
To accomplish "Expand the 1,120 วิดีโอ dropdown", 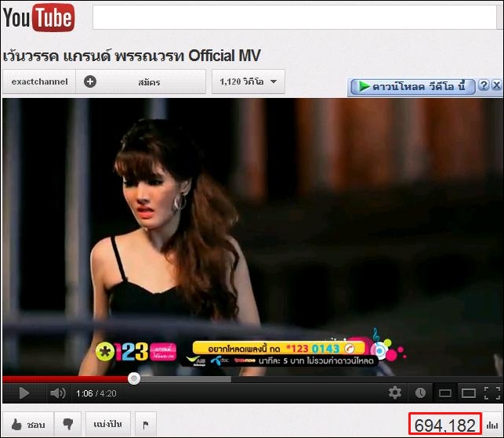I will pyautogui.click(x=248, y=81).
